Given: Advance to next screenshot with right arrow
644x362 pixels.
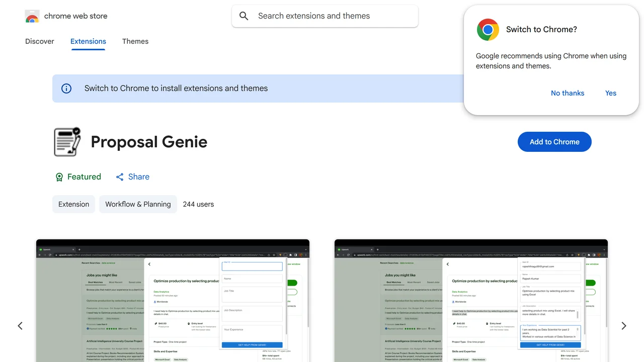Looking at the screenshot, I should pos(624,326).
